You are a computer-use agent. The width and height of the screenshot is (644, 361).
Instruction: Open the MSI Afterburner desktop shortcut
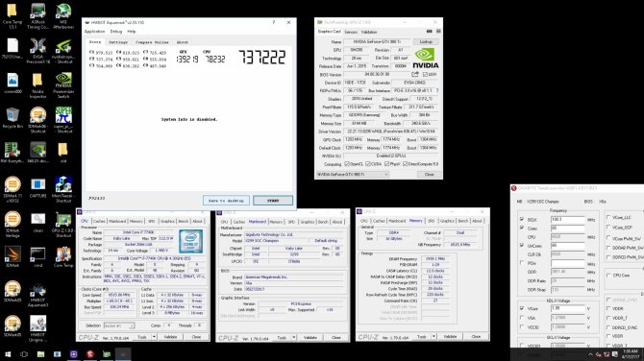tap(63, 15)
